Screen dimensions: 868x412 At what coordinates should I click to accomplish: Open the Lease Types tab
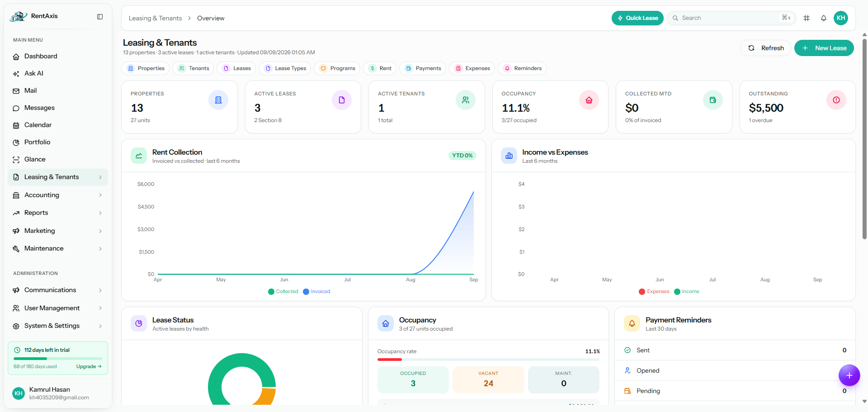(x=285, y=68)
